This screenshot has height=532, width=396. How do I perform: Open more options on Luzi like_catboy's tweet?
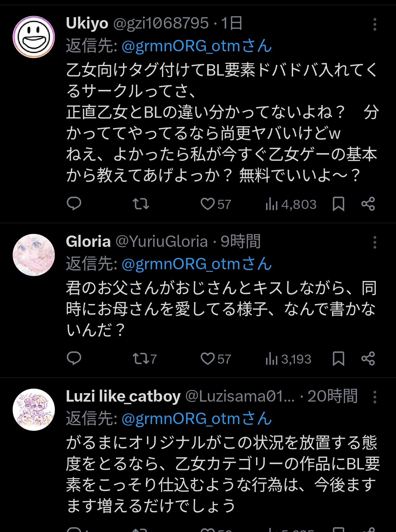375,397
